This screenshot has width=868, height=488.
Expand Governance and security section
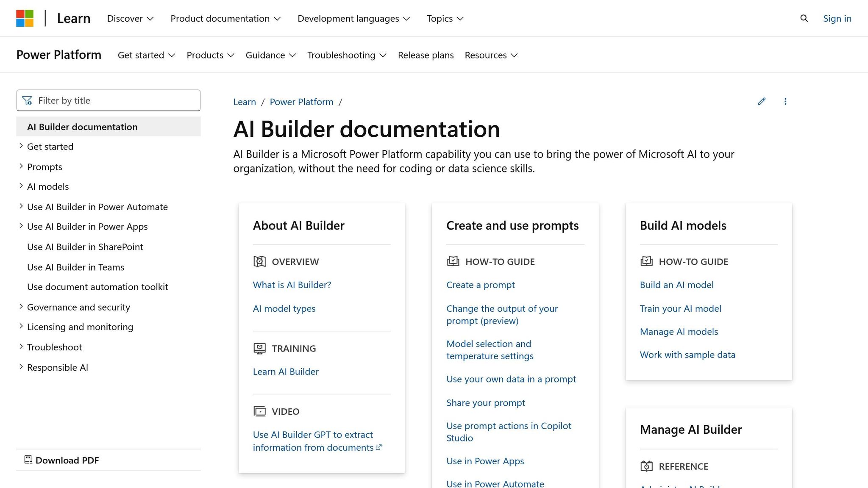click(x=21, y=307)
